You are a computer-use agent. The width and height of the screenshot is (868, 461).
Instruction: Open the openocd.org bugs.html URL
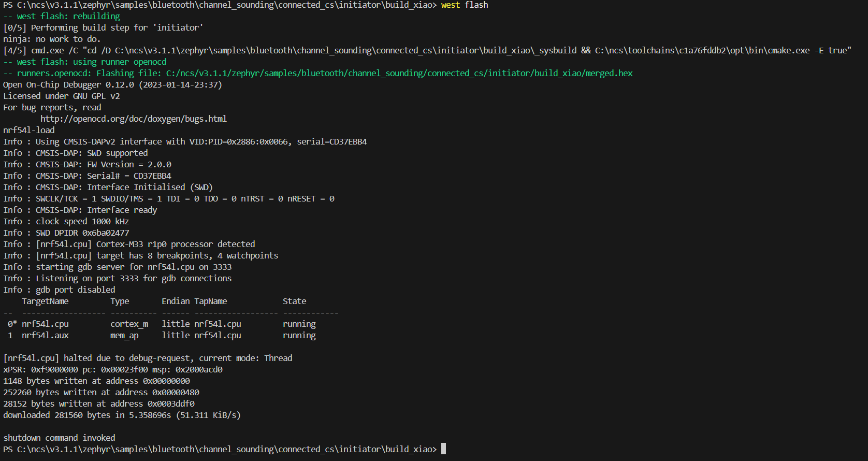point(133,119)
